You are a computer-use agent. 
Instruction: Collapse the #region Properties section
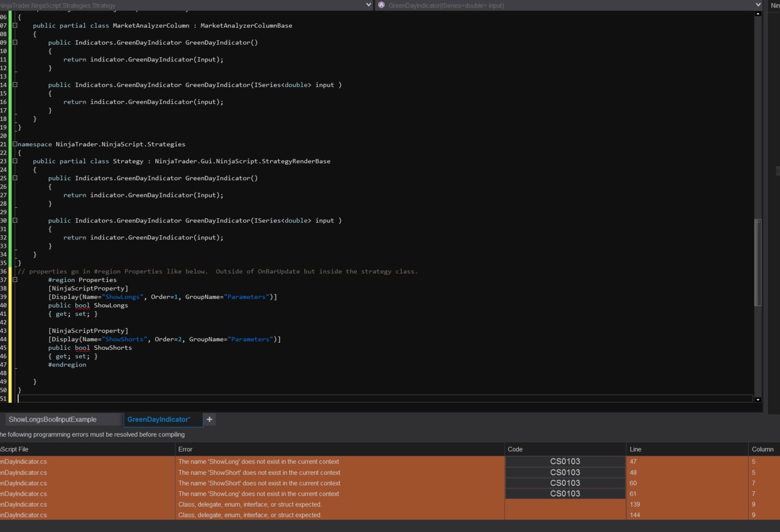pos(15,280)
